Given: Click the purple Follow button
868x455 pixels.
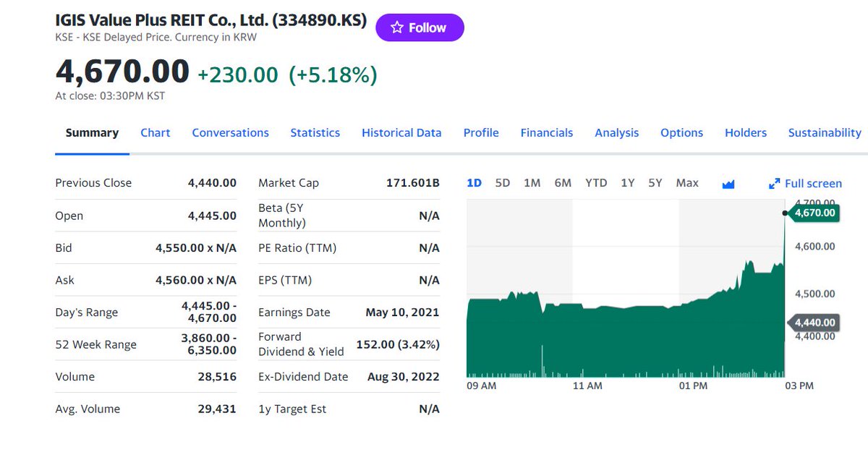Looking at the screenshot, I should 420,27.
